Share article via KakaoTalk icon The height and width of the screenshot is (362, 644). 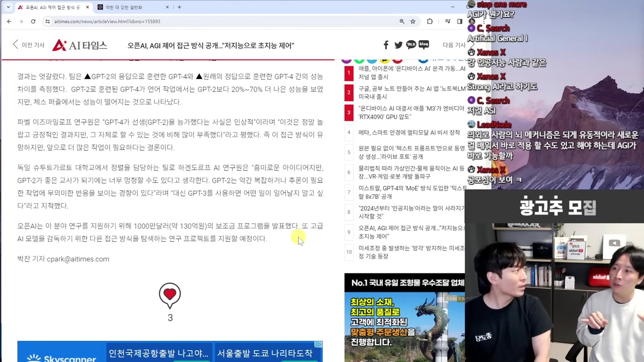point(411,45)
